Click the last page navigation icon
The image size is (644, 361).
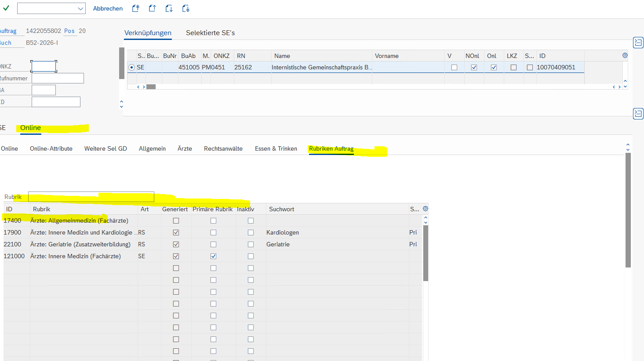click(x=186, y=8)
